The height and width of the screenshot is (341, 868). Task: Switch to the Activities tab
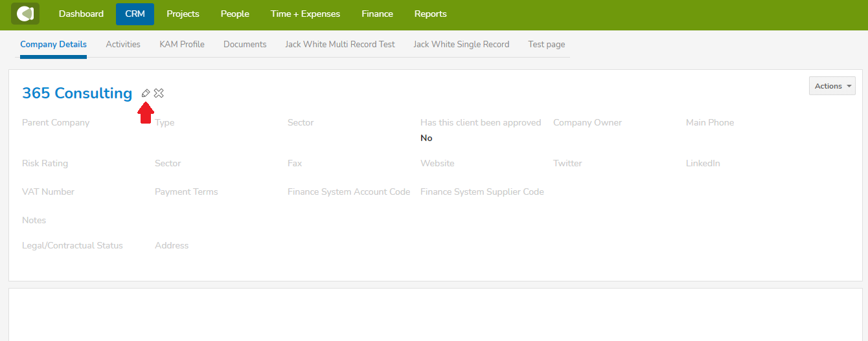(123, 45)
